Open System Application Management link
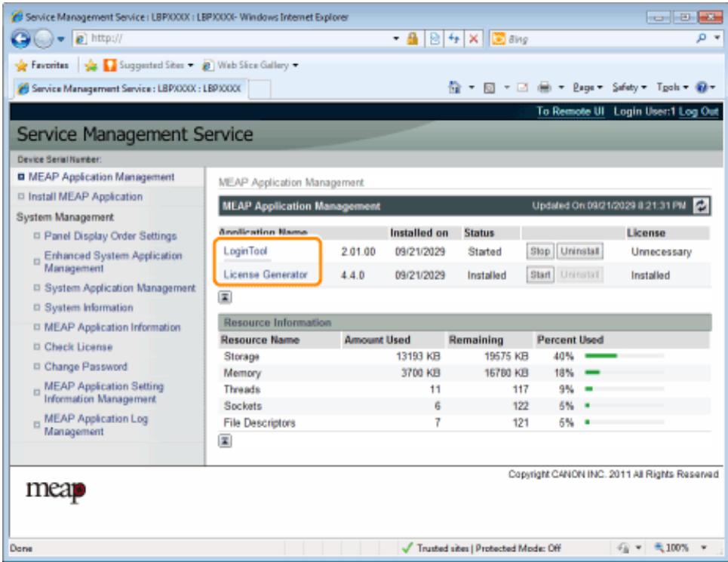Viewport: 728px width, 562px height. (120, 288)
